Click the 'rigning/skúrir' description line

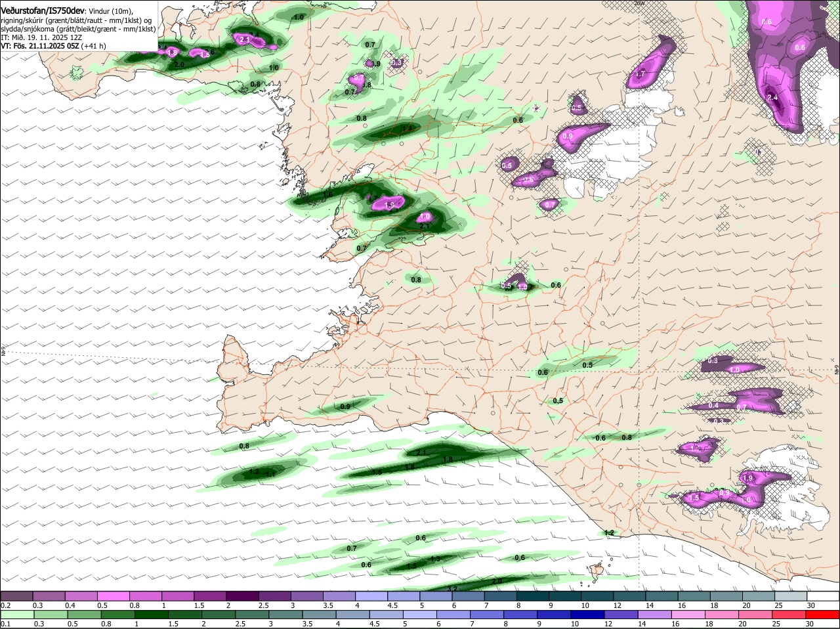76,20
